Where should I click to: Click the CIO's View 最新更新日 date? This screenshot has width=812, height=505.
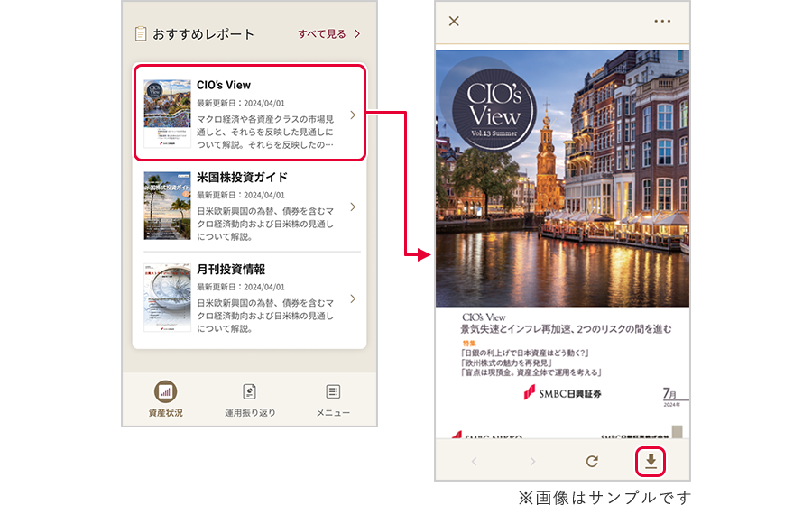click(241, 103)
